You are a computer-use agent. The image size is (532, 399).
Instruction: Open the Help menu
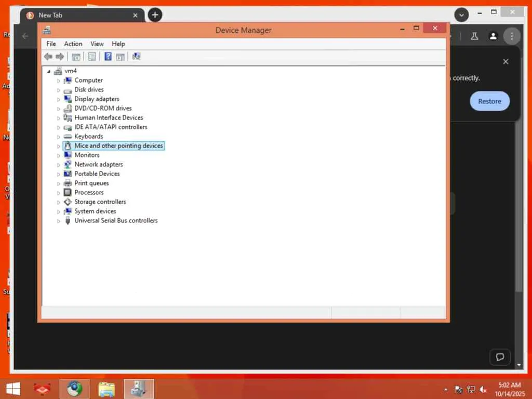(118, 44)
